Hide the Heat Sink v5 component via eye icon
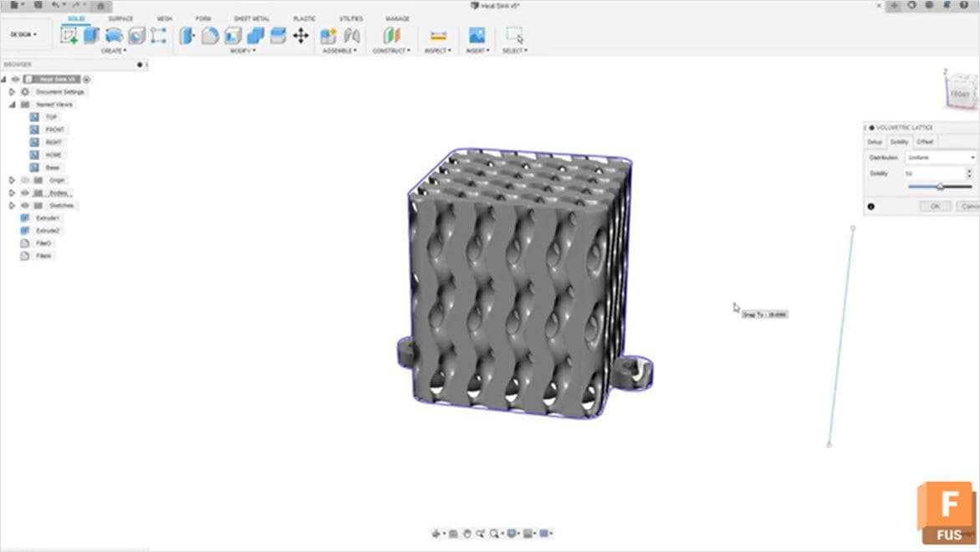The width and height of the screenshot is (980, 552). (x=15, y=79)
